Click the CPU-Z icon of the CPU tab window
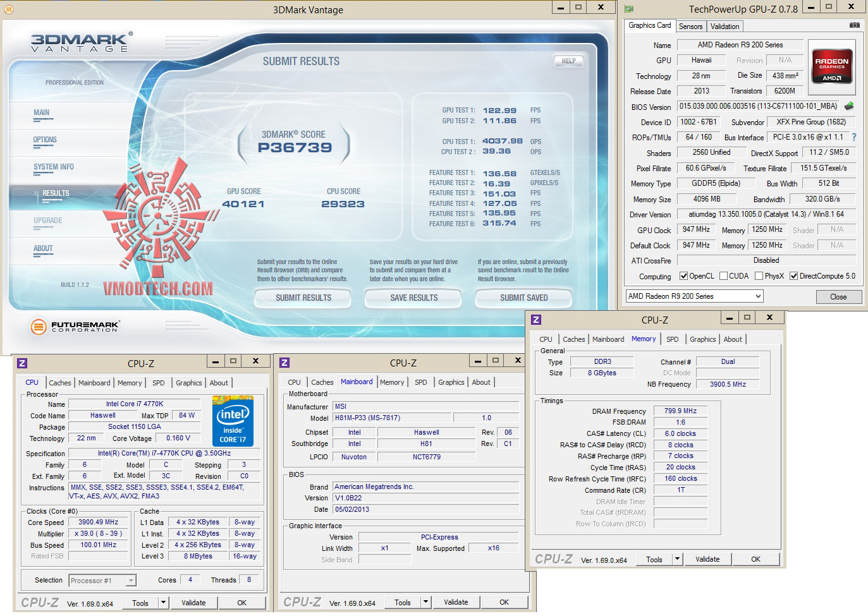Image resolution: width=868 pixels, height=616 pixels. 22,363
